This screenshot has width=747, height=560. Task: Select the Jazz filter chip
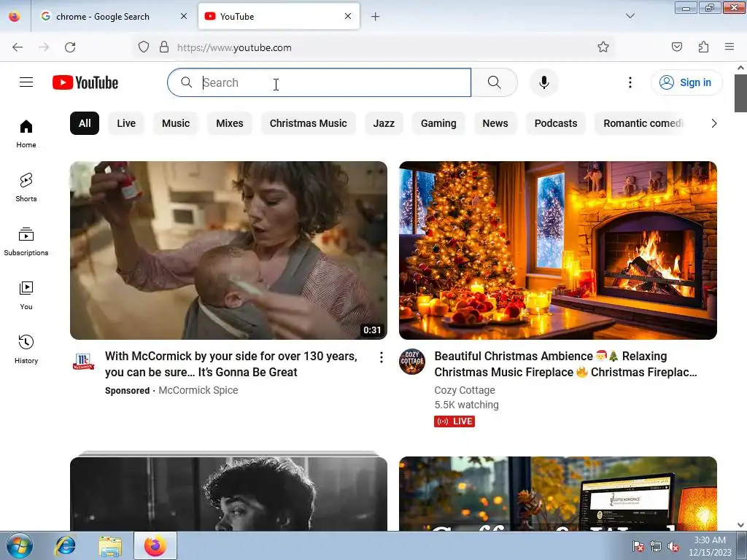click(x=384, y=123)
